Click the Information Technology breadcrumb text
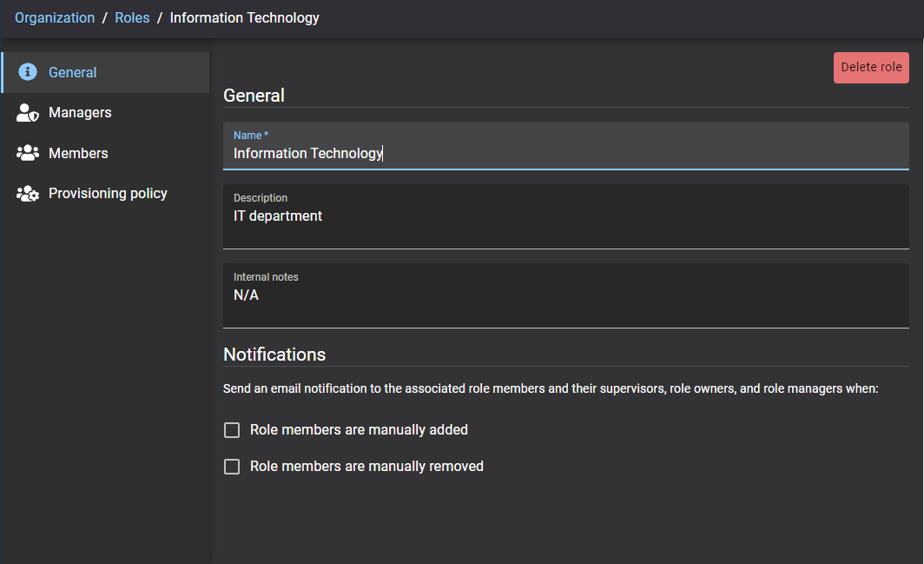 pos(244,17)
